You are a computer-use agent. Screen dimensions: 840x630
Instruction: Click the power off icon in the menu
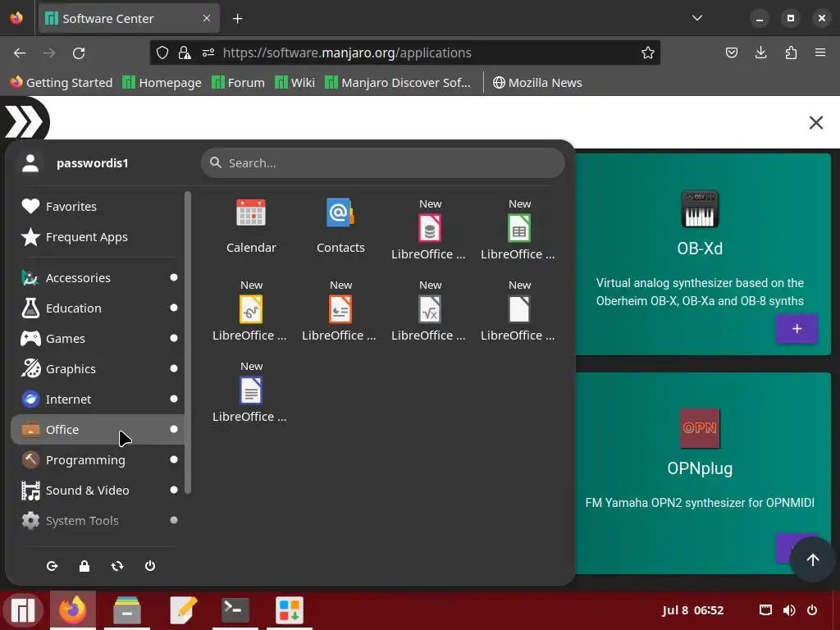[x=150, y=566]
